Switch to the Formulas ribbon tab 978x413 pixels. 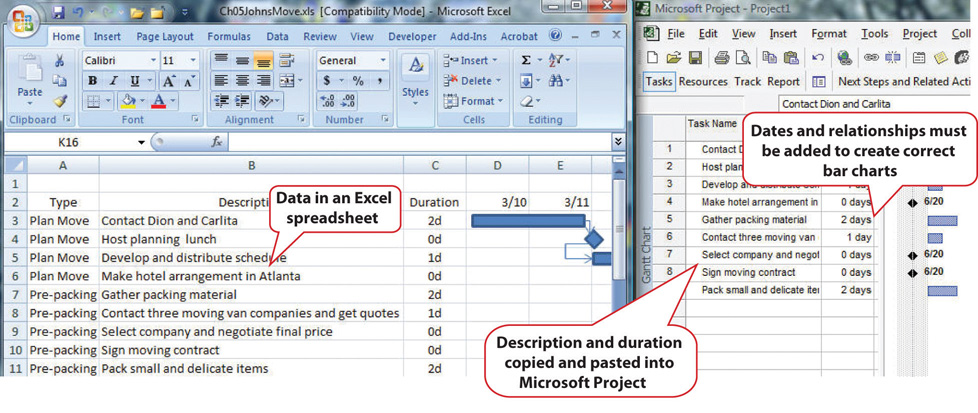point(229,37)
